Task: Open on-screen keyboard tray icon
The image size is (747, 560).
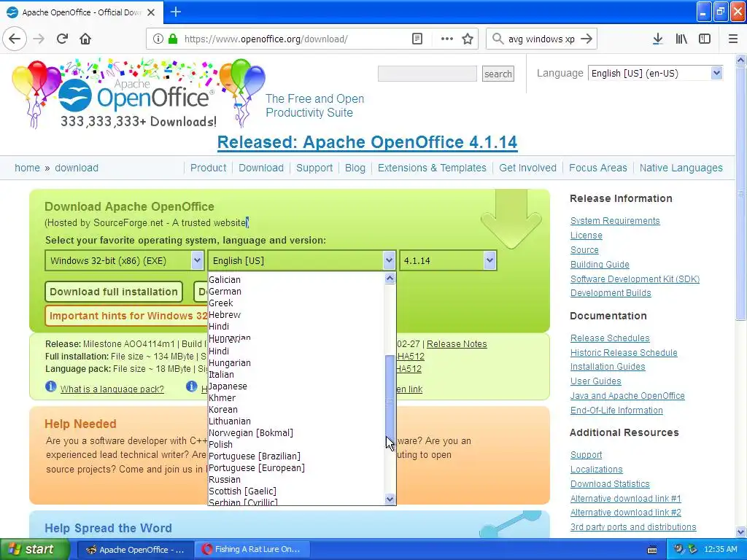Action: [x=652, y=550]
